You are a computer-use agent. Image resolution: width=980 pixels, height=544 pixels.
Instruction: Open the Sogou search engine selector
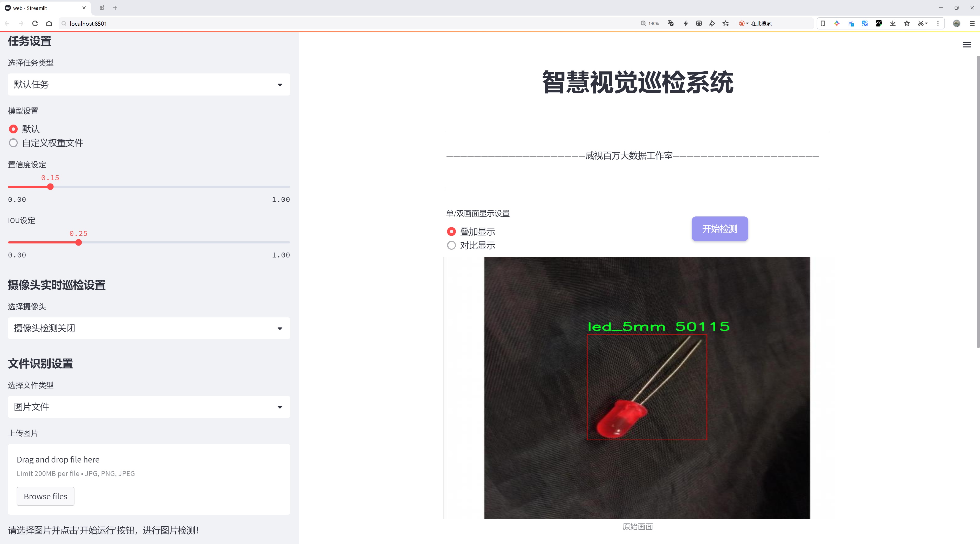(743, 23)
